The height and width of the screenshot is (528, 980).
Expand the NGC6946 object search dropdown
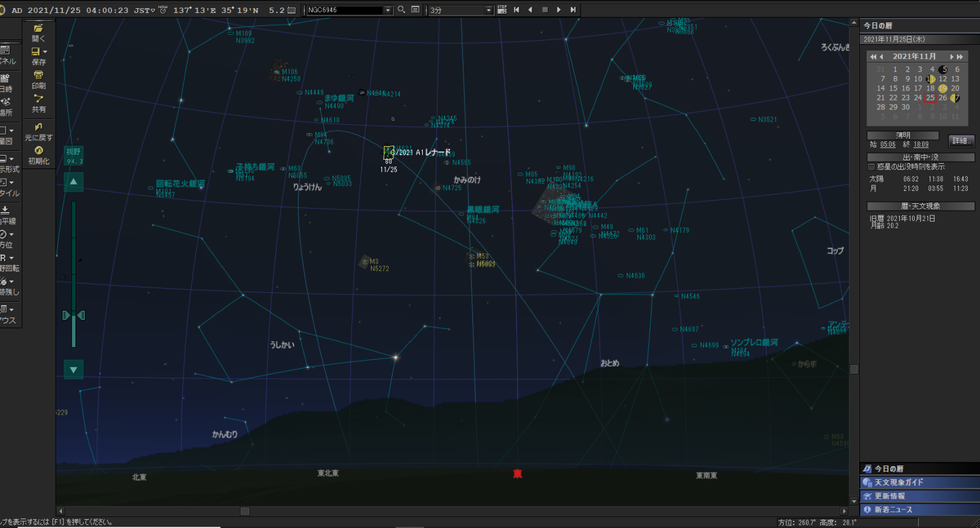click(x=388, y=10)
